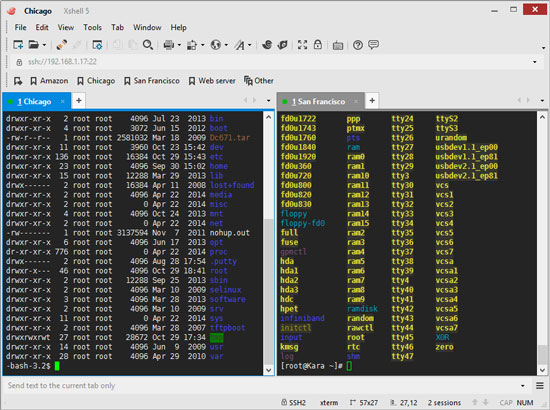Image resolution: width=550 pixels, height=410 pixels.
Task: Click the Key Mapping keyboard icon
Action: coord(338,45)
